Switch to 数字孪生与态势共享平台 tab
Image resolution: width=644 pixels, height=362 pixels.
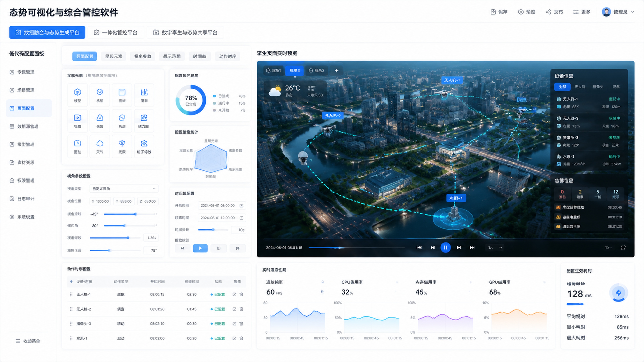tap(185, 33)
